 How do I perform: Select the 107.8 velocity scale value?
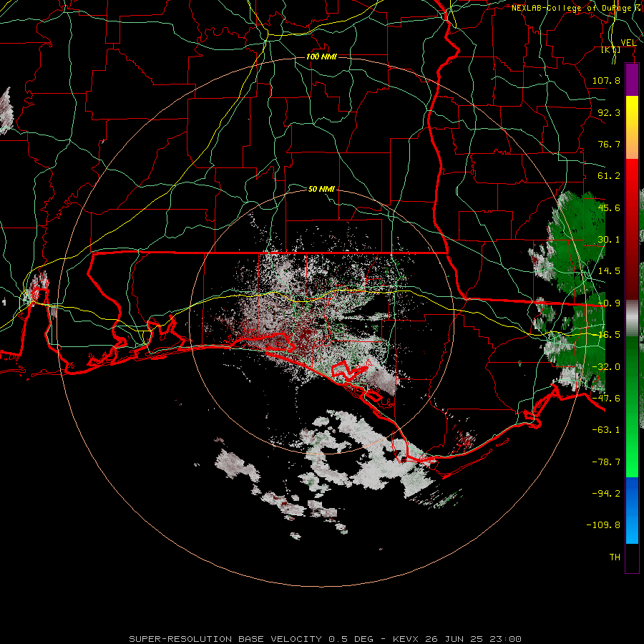coord(606,80)
